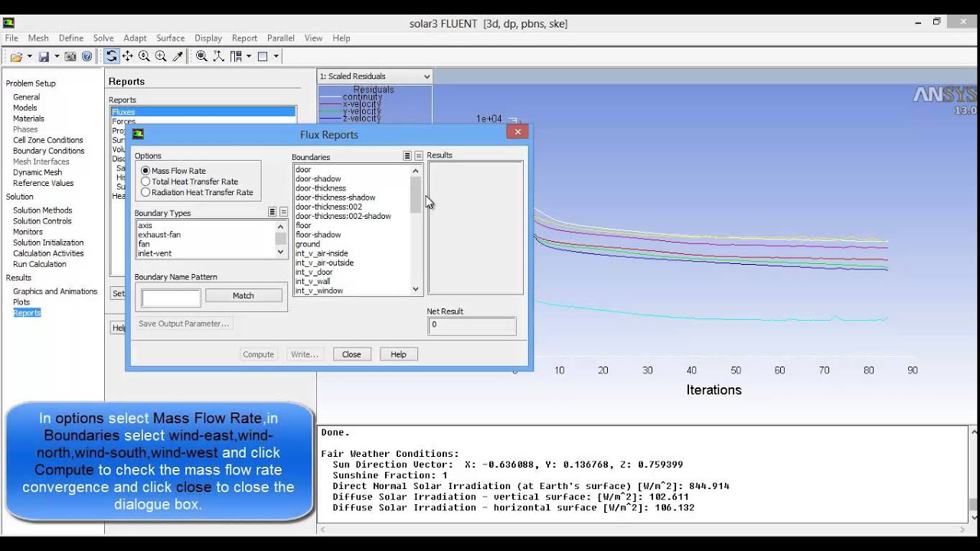Open the Parallel menu
This screenshot has height=551, width=980.
tap(281, 38)
